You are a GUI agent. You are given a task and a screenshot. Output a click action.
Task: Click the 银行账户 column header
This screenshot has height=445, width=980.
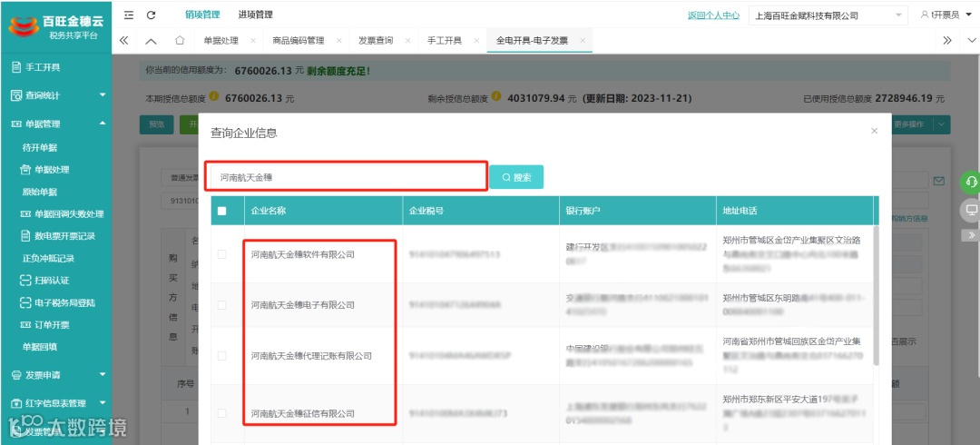pyautogui.click(x=638, y=211)
